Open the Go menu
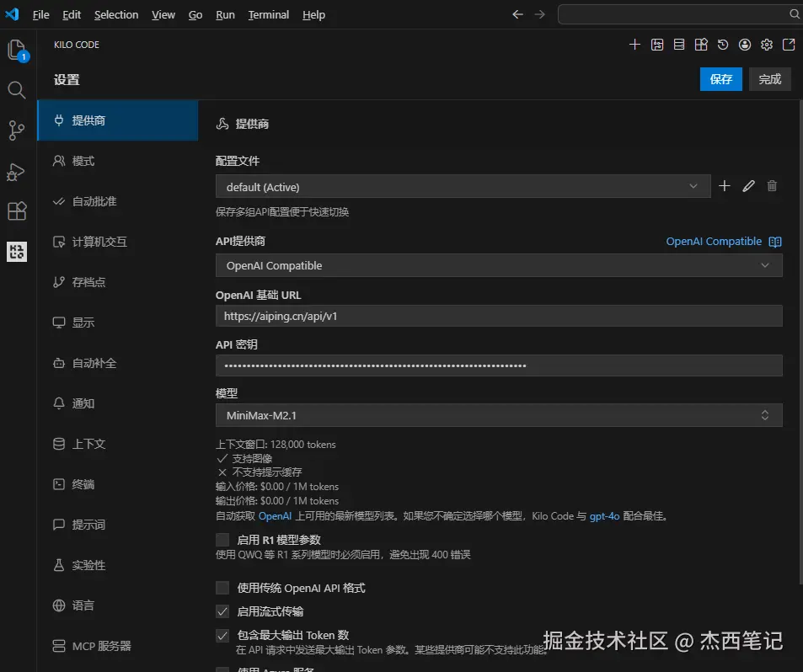This screenshot has height=672, width=803. click(x=195, y=15)
